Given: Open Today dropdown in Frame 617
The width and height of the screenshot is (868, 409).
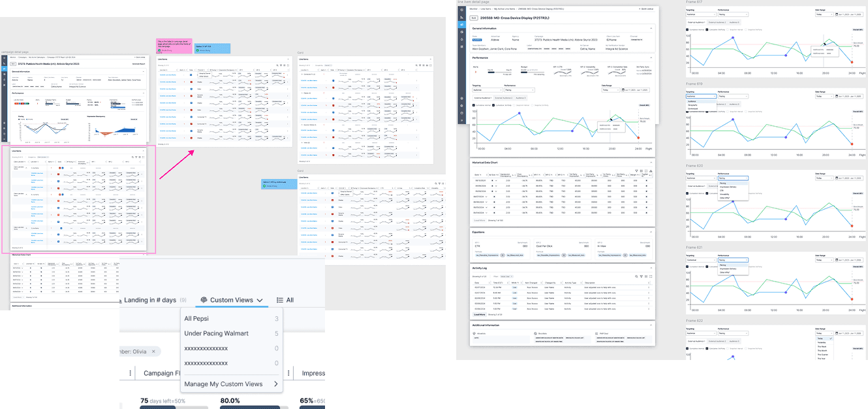Looking at the screenshot, I should (x=824, y=14).
